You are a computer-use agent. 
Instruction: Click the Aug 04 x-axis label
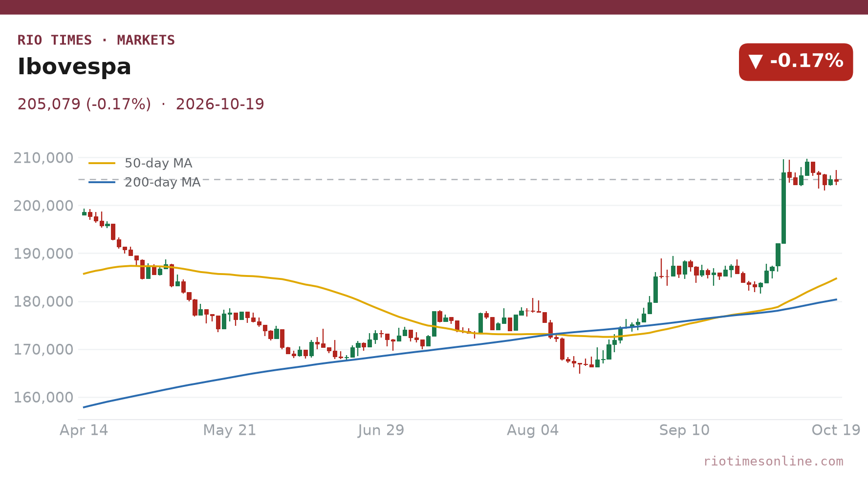533,430
